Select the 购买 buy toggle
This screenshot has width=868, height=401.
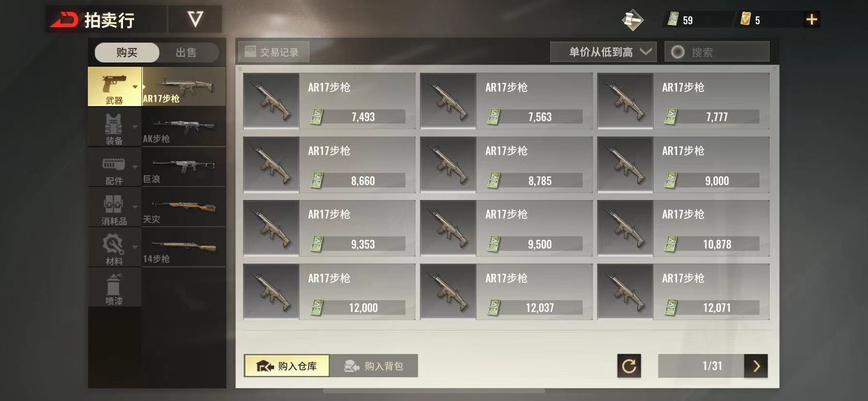[x=127, y=52]
